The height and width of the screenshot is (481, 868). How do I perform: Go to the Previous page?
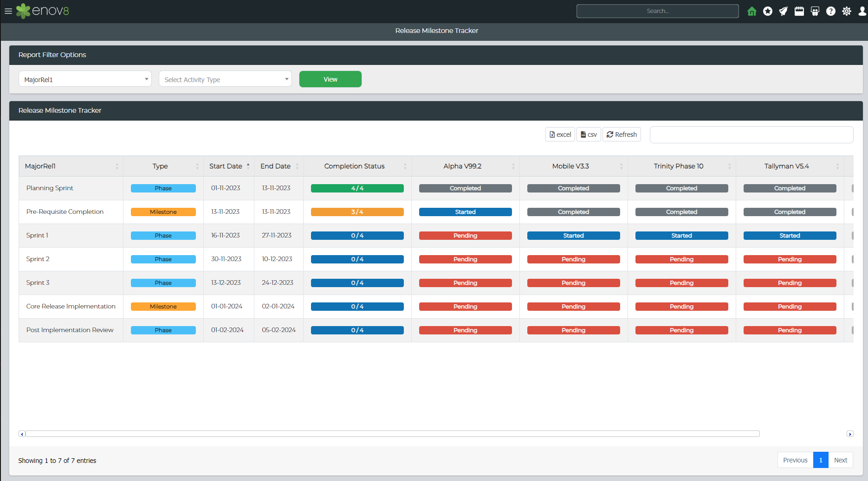[795, 460]
